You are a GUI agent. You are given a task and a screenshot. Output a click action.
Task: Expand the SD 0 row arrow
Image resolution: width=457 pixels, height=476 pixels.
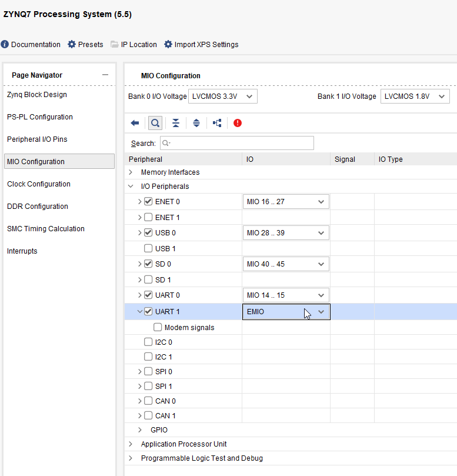pos(139,264)
